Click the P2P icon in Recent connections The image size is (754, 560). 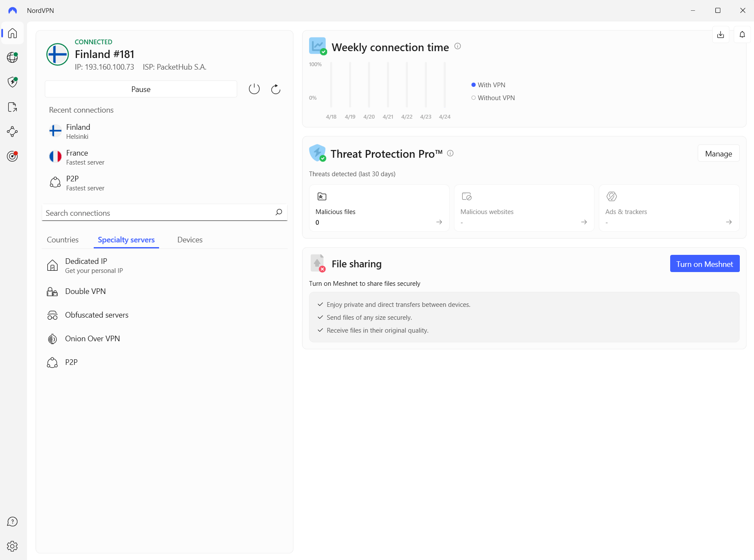tap(55, 182)
